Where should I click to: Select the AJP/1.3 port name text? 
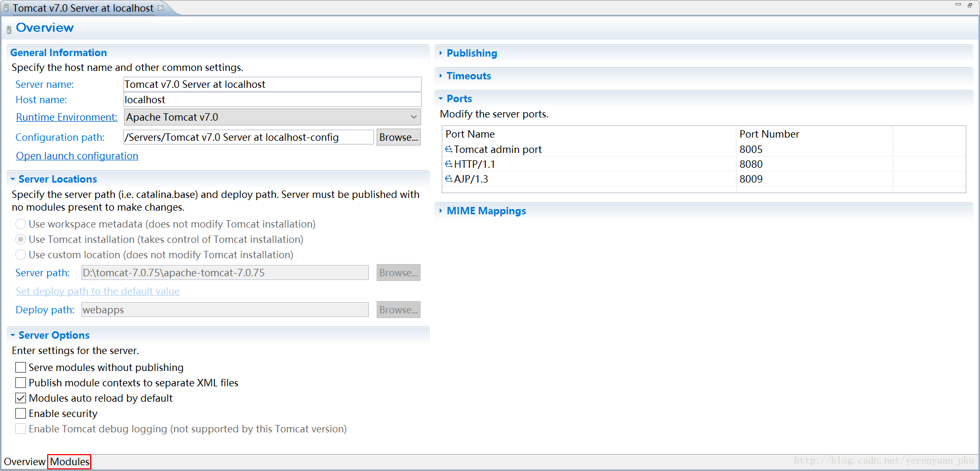coord(471,179)
